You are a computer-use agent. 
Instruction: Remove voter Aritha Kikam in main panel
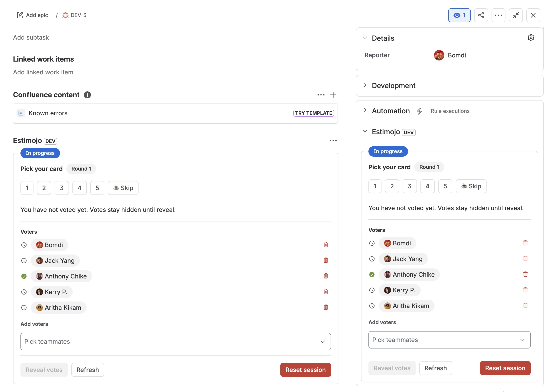pos(325,307)
